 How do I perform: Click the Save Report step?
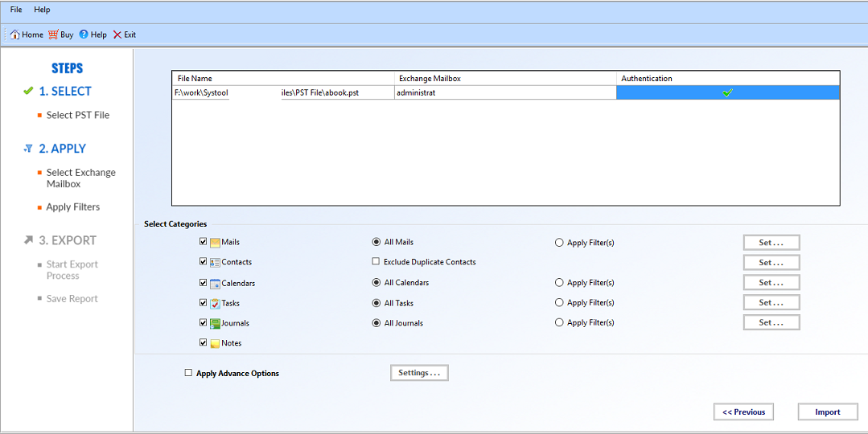pyautogui.click(x=72, y=298)
